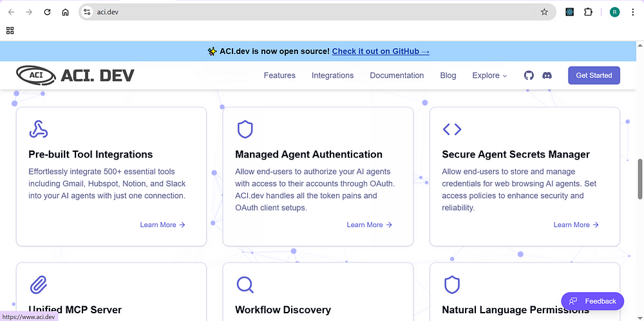The width and height of the screenshot is (644, 321).
Task: Open the Features nav item
Action: click(x=279, y=75)
